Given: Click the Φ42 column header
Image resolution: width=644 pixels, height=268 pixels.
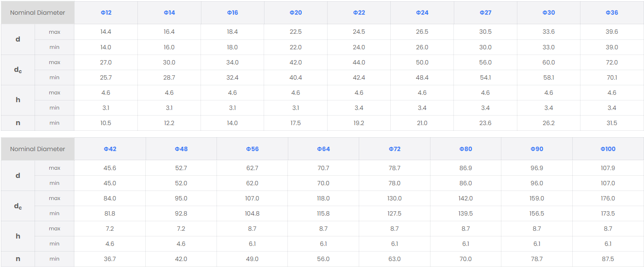Looking at the screenshot, I should [x=110, y=149].
